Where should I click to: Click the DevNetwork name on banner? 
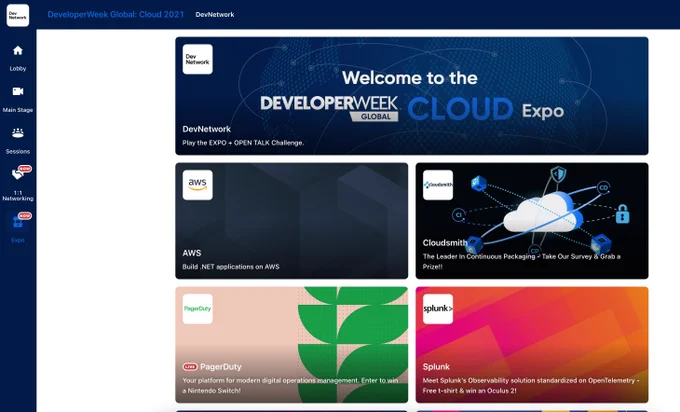pos(206,129)
